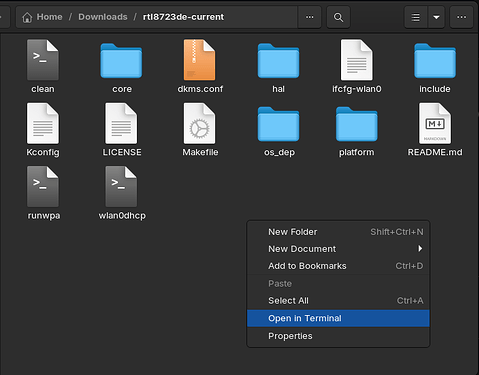
Task: Click the New Document submenu arrow
Action: click(420, 249)
